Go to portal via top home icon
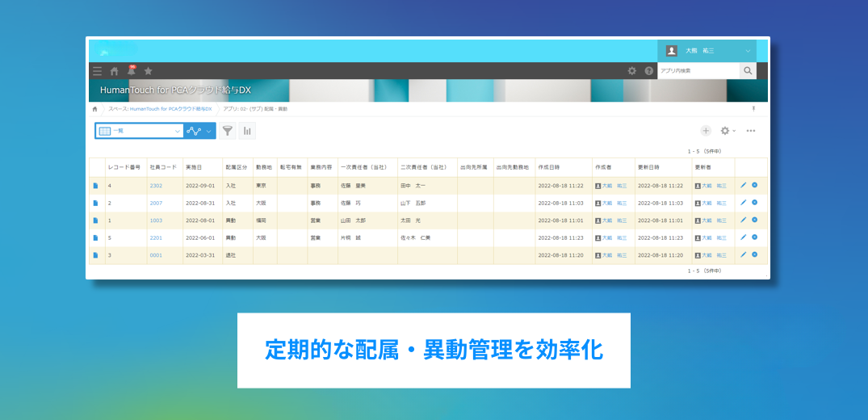This screenshot has width=868, height=420. pos(114,71)
